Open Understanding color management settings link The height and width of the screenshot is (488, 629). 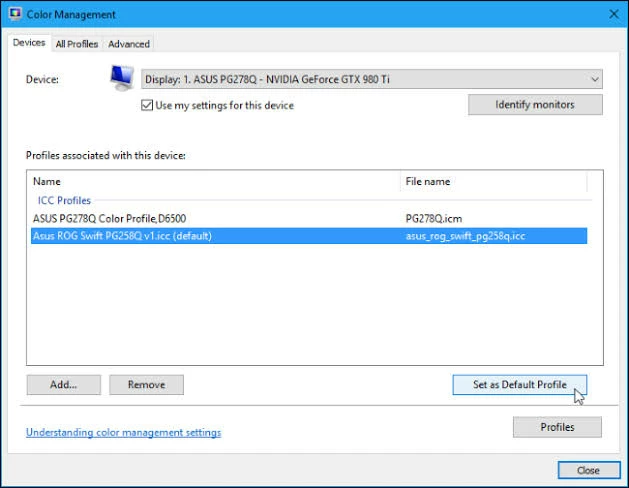pos(124,432)
